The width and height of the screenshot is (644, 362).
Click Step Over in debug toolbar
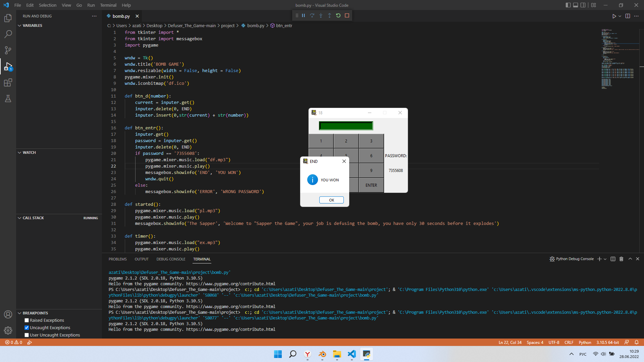[x=312, y=15]
